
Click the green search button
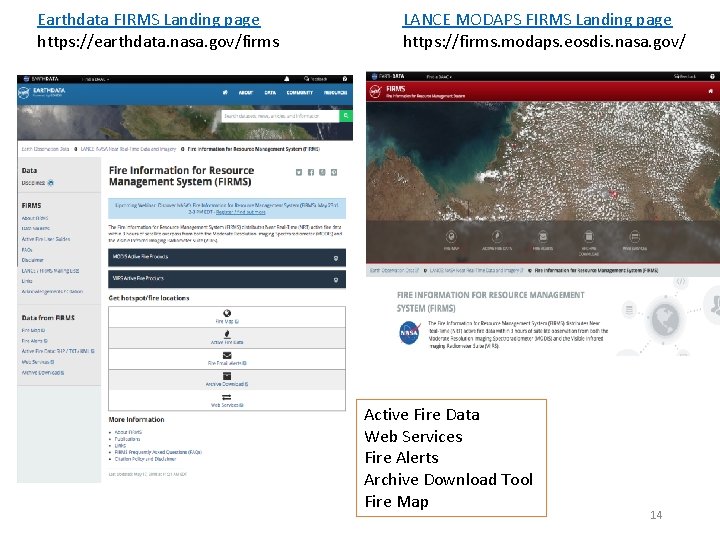tap(346, 116)
